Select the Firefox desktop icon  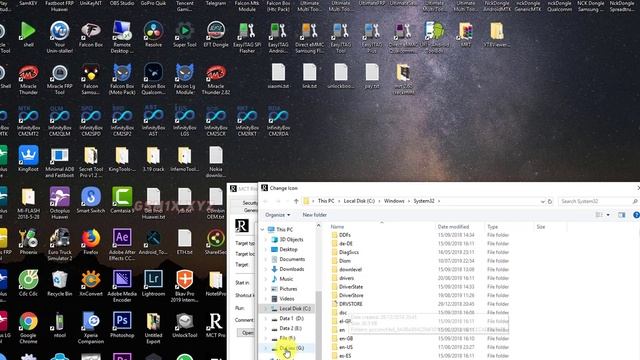[91, 242]
